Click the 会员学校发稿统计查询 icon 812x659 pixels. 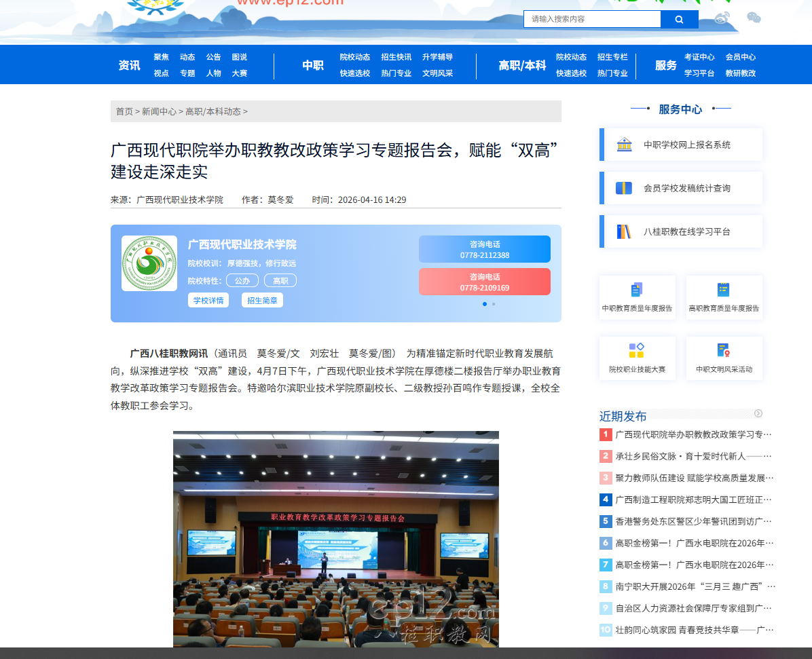[624, 188]
